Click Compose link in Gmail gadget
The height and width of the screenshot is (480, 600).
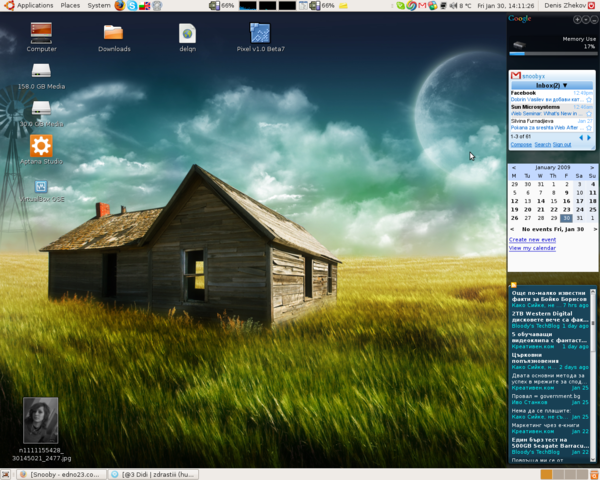tap(521, 144)
